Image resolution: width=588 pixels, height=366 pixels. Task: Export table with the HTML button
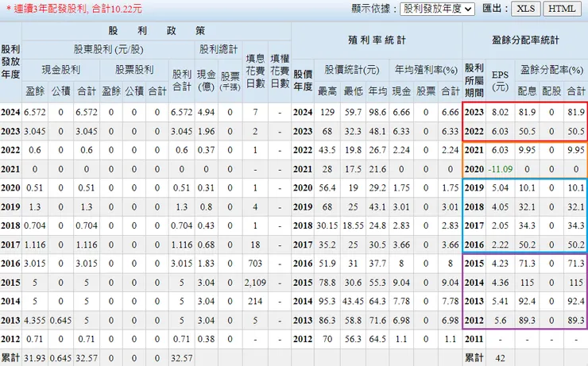coord(562,9)
